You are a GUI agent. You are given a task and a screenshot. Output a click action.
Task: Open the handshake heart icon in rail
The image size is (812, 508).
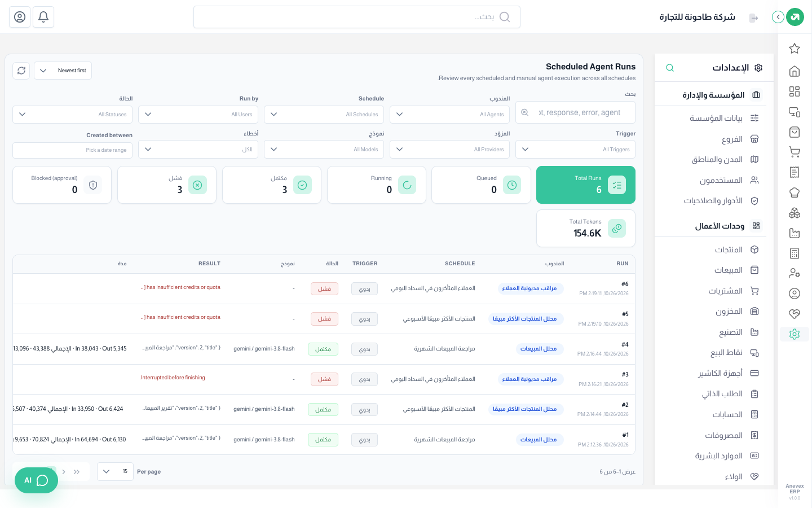pos(795,314)
